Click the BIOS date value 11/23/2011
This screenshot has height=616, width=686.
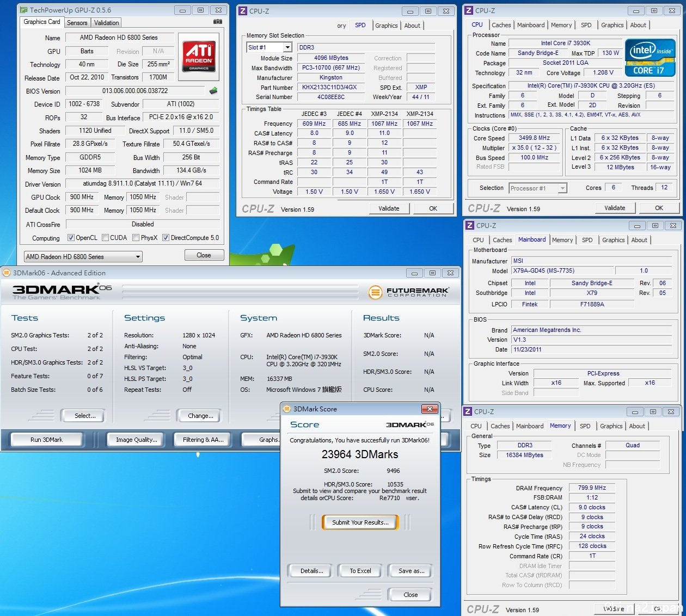(592, 349)
